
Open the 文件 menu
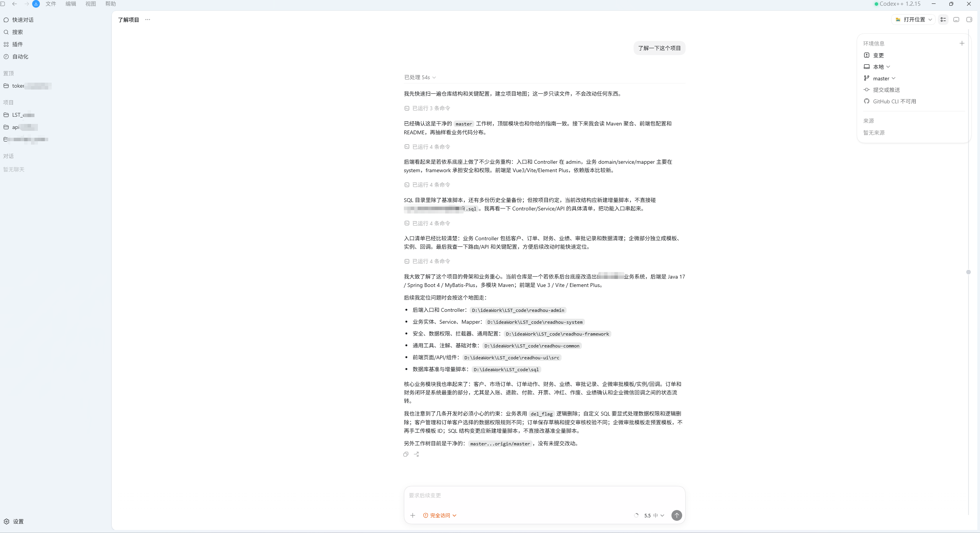[x=51, y=4]
